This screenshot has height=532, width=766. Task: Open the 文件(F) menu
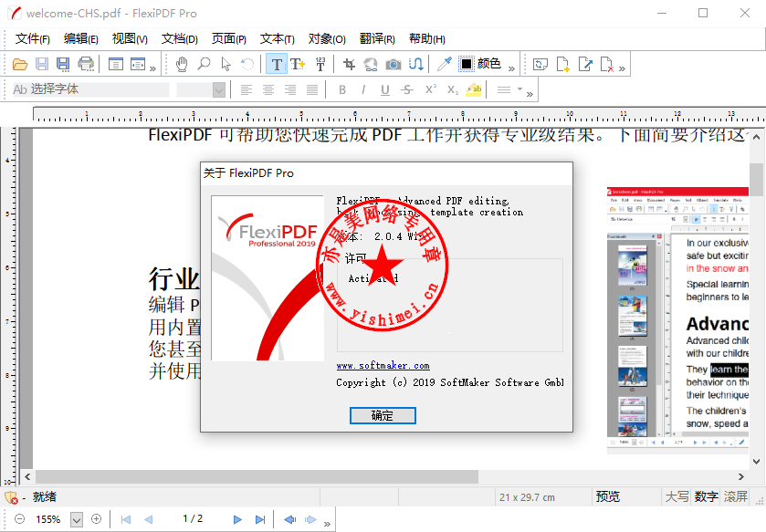click(32, 38)
